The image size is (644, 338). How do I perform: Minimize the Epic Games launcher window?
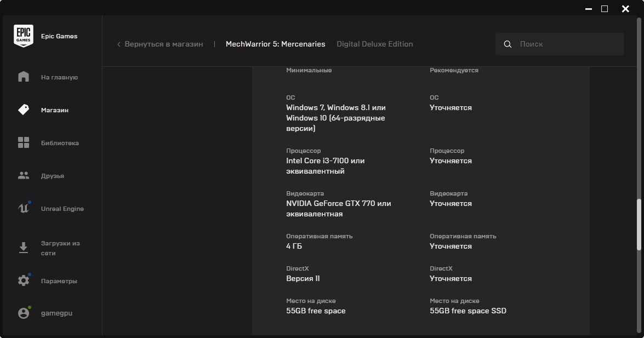(589, 9)
